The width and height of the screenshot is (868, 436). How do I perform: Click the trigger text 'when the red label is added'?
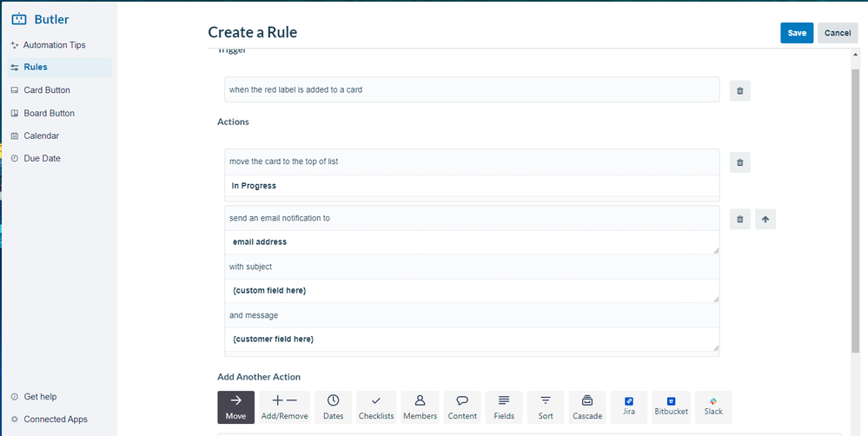[295, 89]
